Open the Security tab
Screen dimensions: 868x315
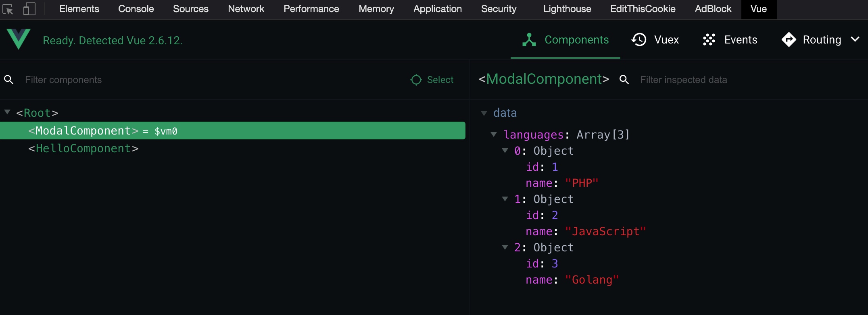[x=499, y=9]
